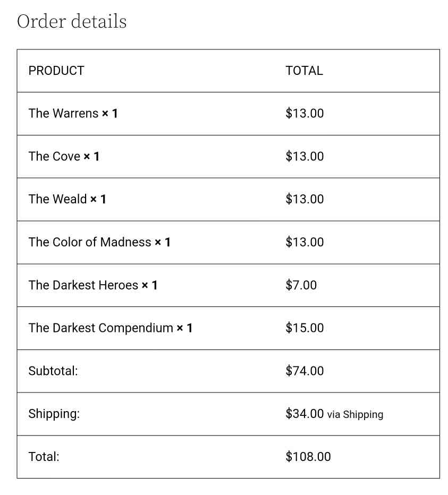Open The Warrens product link
The height and width of the screenshot is (495, 448).
click(63, 113)
